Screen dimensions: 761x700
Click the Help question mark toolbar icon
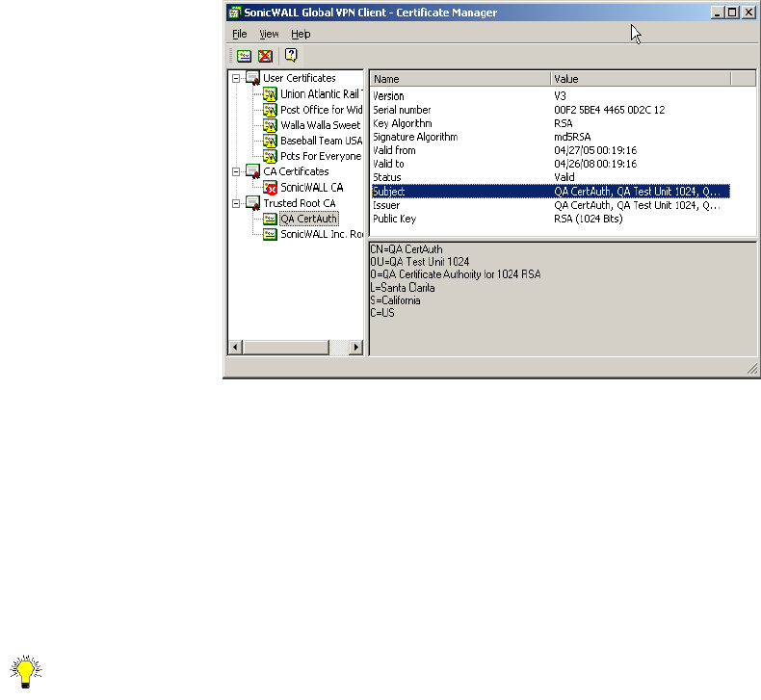click(x=291, y=55)
